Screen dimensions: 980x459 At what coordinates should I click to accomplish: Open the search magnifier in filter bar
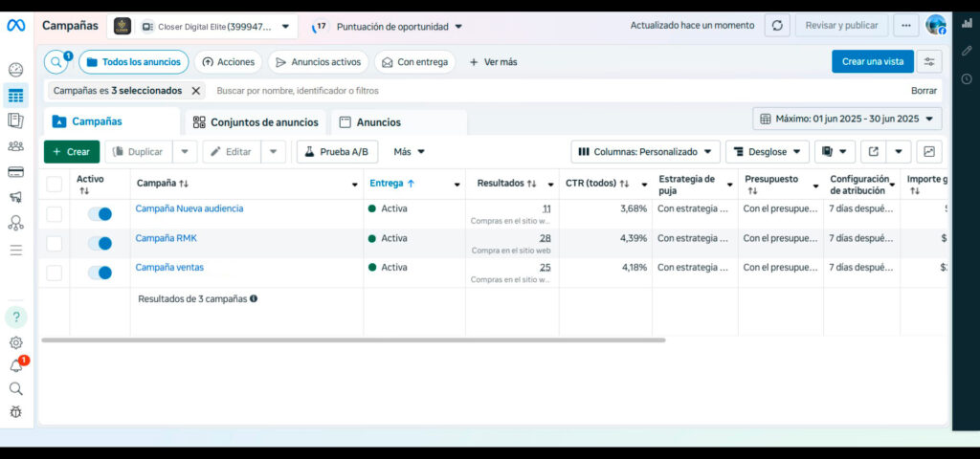(57, 62)
